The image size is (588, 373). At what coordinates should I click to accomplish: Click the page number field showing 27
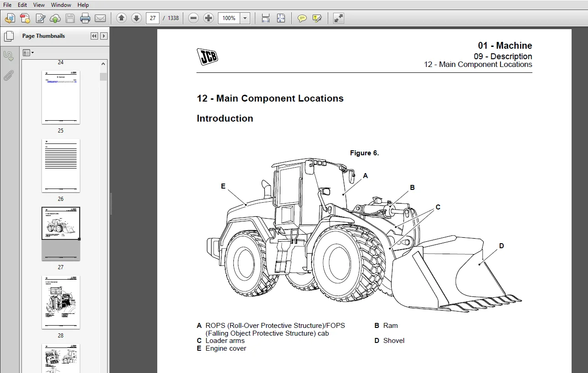[153, 18]
